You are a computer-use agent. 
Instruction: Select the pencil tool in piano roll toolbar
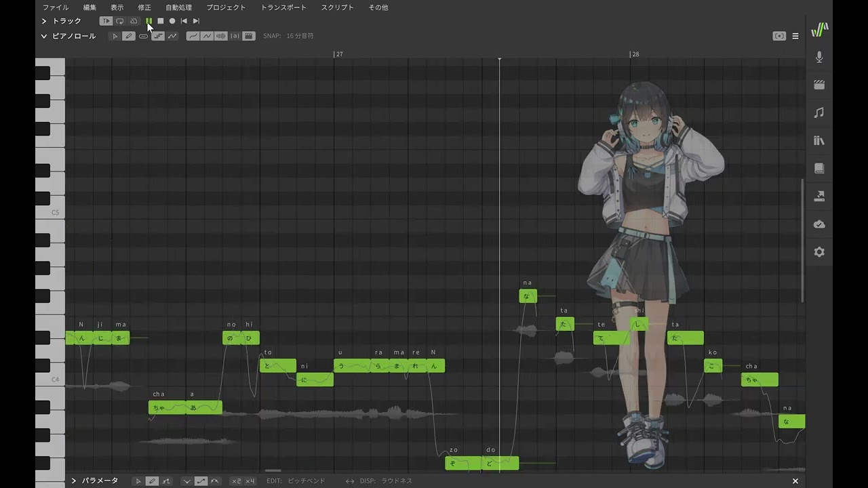click(129, 36)
